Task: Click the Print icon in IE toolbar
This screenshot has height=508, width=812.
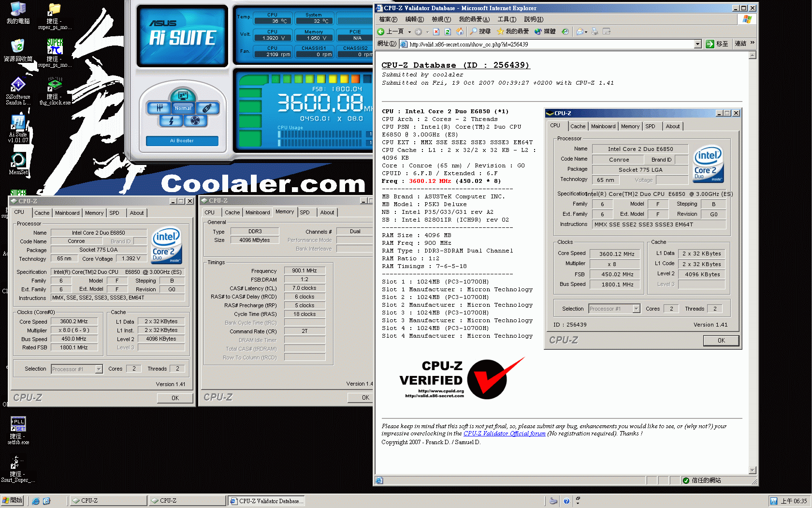Action: tap(595, 31)
